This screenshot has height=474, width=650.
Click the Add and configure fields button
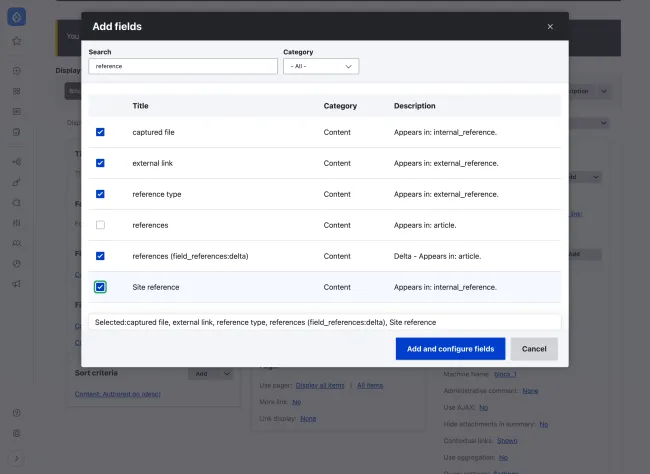(x=449, y=349)
